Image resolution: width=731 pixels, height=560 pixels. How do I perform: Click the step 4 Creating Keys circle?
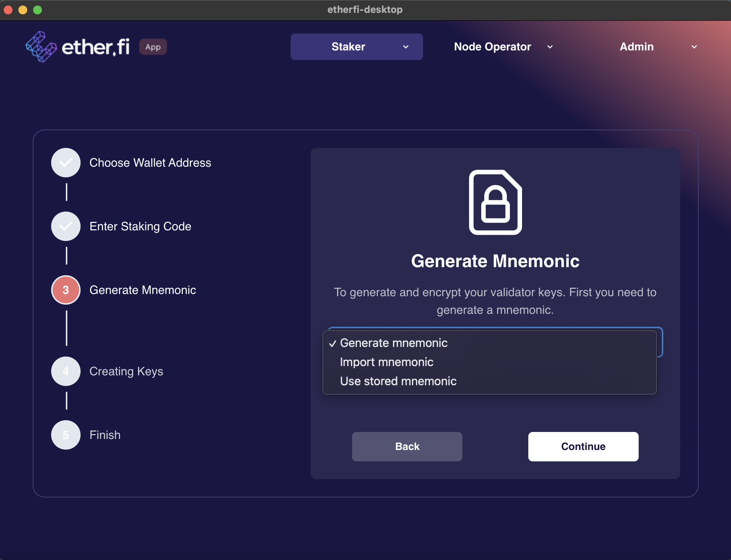(66, 371)
